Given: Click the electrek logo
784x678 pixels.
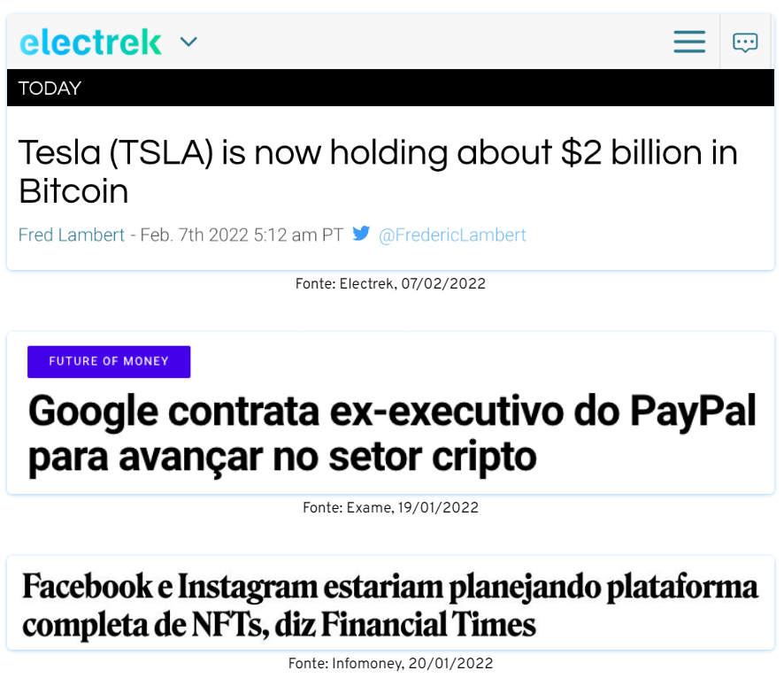Looking at the screenshot, I should point(91,42).
